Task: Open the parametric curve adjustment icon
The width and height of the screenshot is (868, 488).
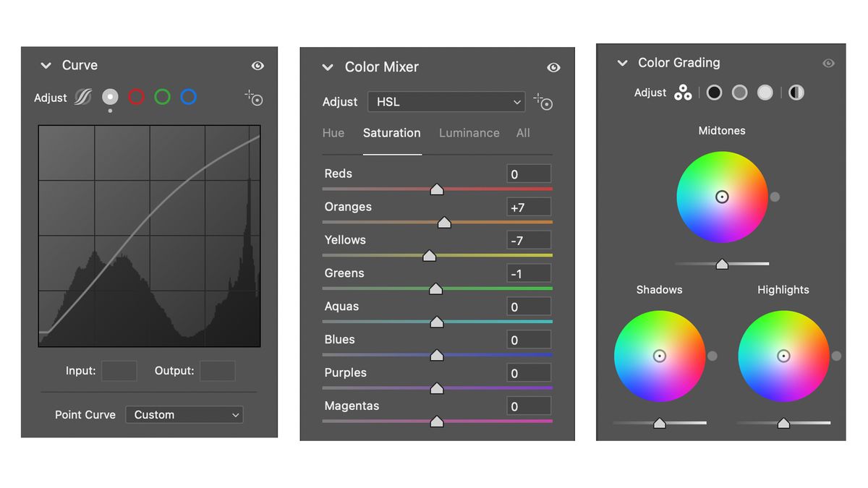Action: [84, 97]
